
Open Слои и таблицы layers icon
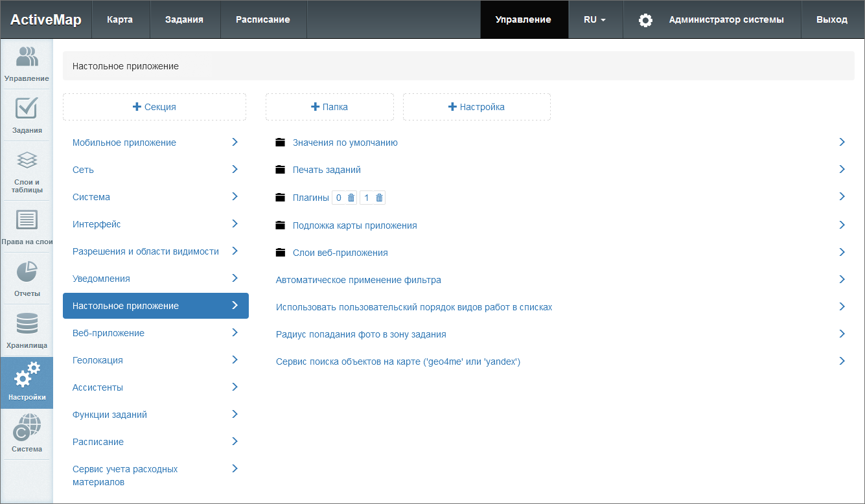pos(27,160)
